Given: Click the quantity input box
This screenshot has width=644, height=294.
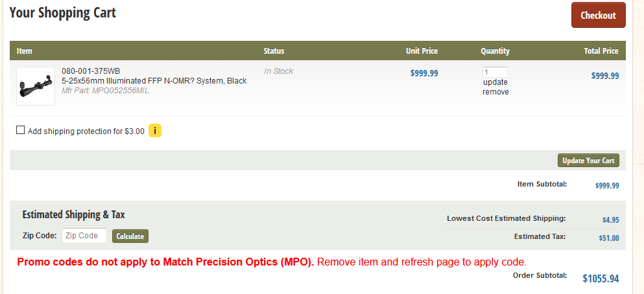Looking at the screenshot, I should 495,72.
